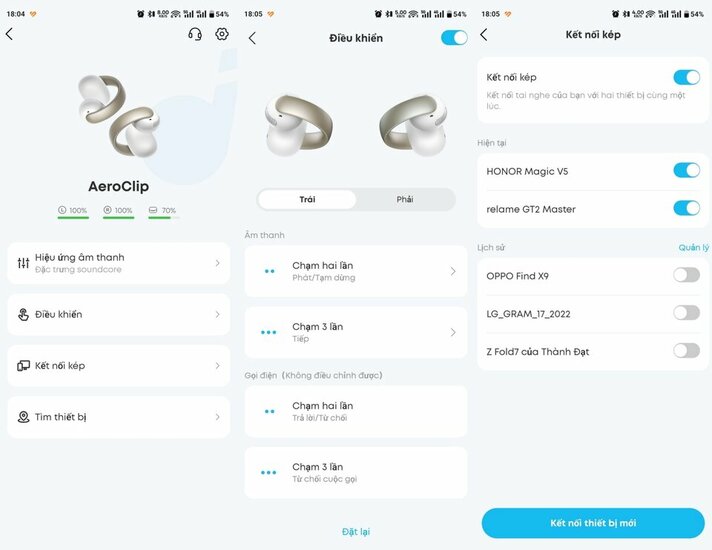Tap the equalizer icon for Hiệu ứng âm thanh

23,263
